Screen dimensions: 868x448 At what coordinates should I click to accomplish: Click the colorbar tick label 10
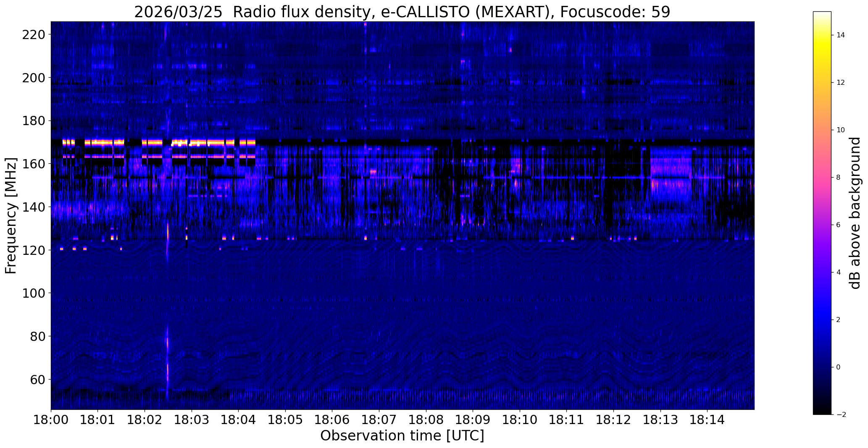[841, 130]
